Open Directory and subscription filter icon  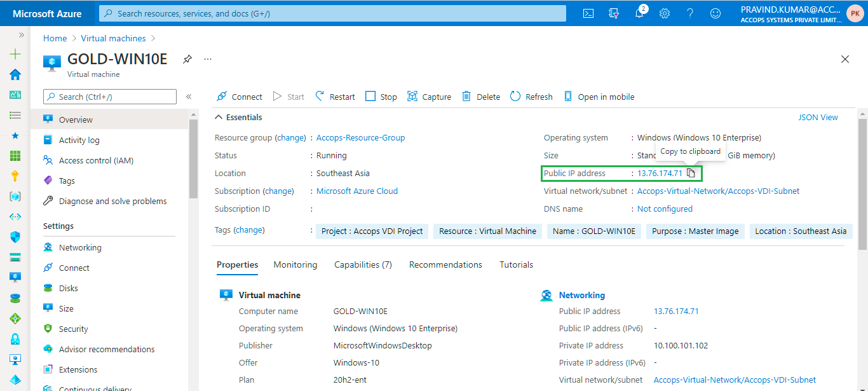[614, 13]
